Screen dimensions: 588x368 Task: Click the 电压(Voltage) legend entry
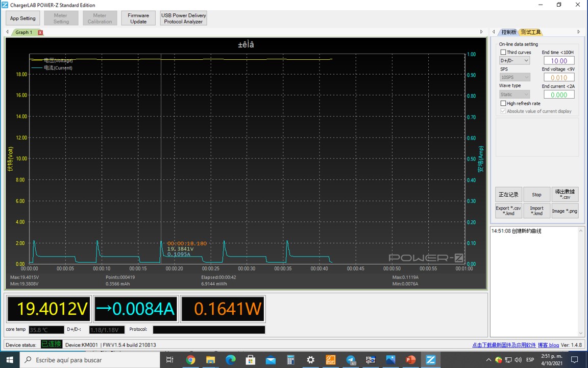[52, 60]
